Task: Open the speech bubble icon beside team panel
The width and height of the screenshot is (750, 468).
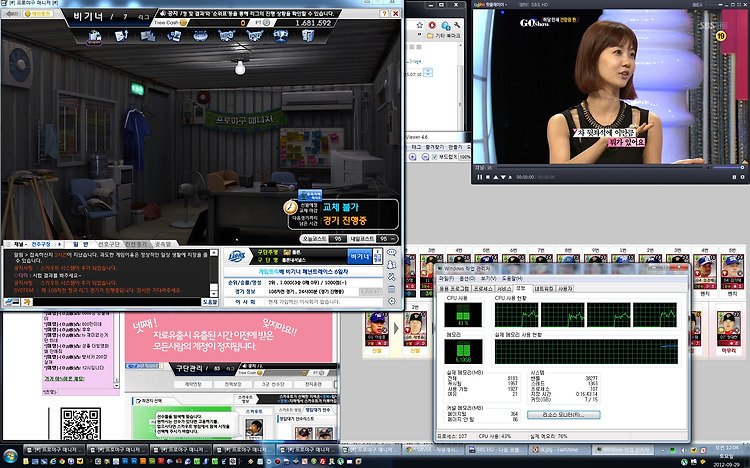Action: 392,253
